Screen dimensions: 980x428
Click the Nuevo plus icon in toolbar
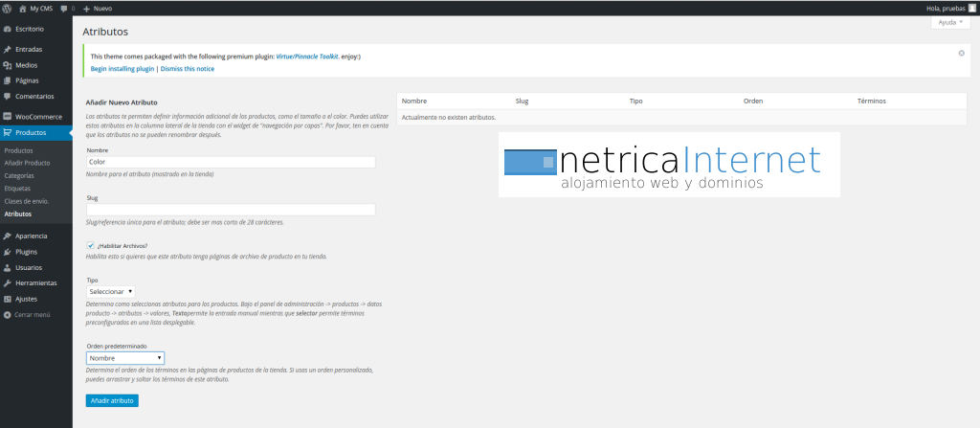click(x=87, y=8)
